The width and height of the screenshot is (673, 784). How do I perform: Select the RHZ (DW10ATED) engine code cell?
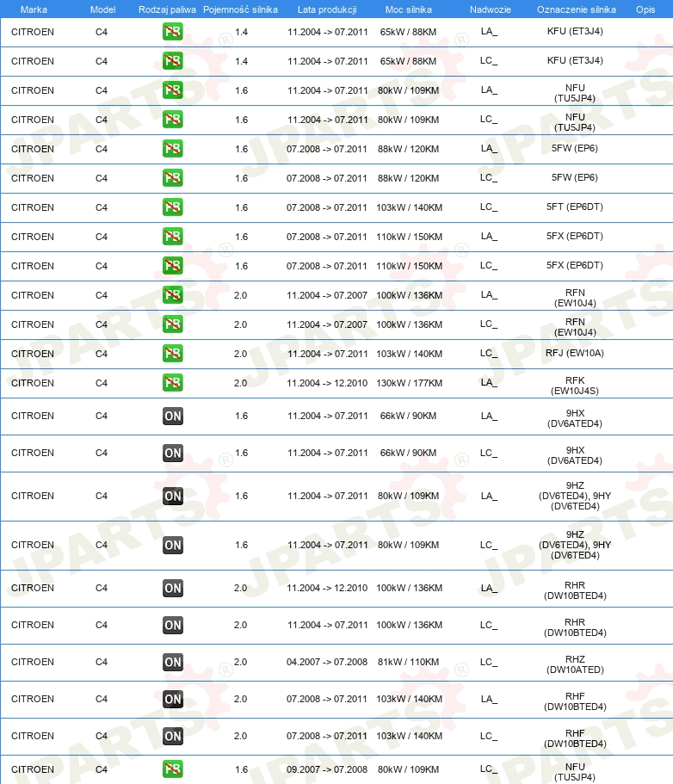click(x=575, y=664)
